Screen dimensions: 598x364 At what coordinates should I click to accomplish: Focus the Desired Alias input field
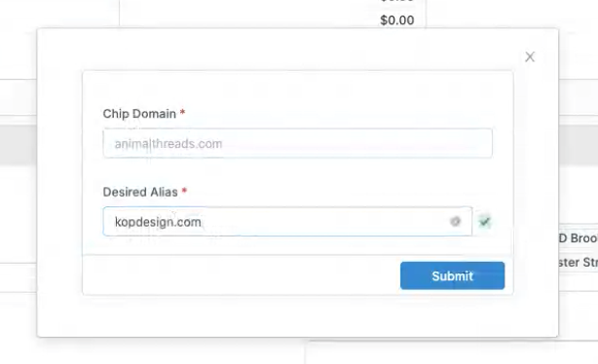[x=287, y=222]
